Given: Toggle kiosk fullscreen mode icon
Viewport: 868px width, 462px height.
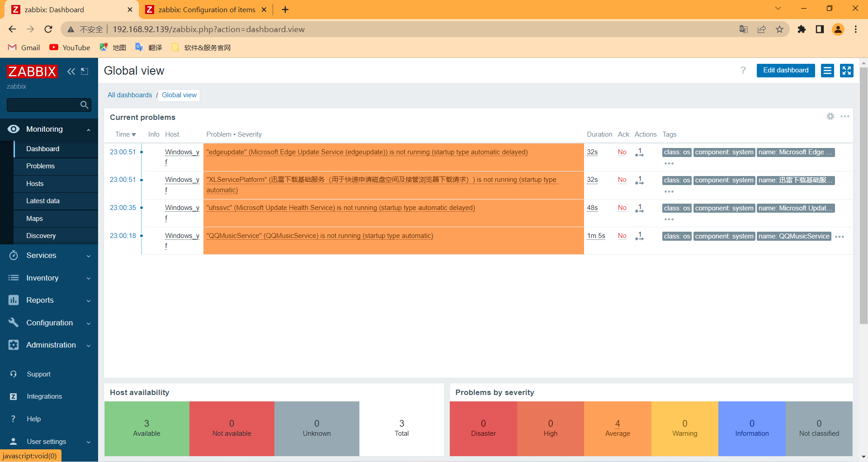Looking at the screenshot, I should 847,71.
